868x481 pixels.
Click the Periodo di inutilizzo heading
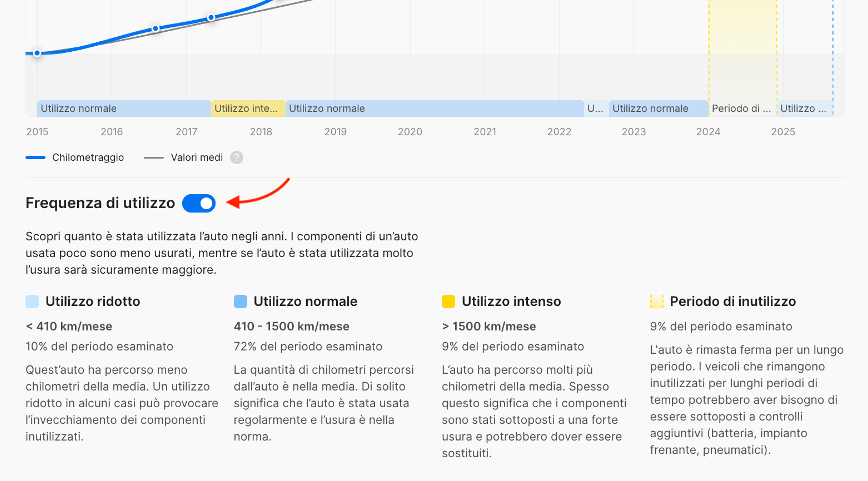[x=733, y=301]
